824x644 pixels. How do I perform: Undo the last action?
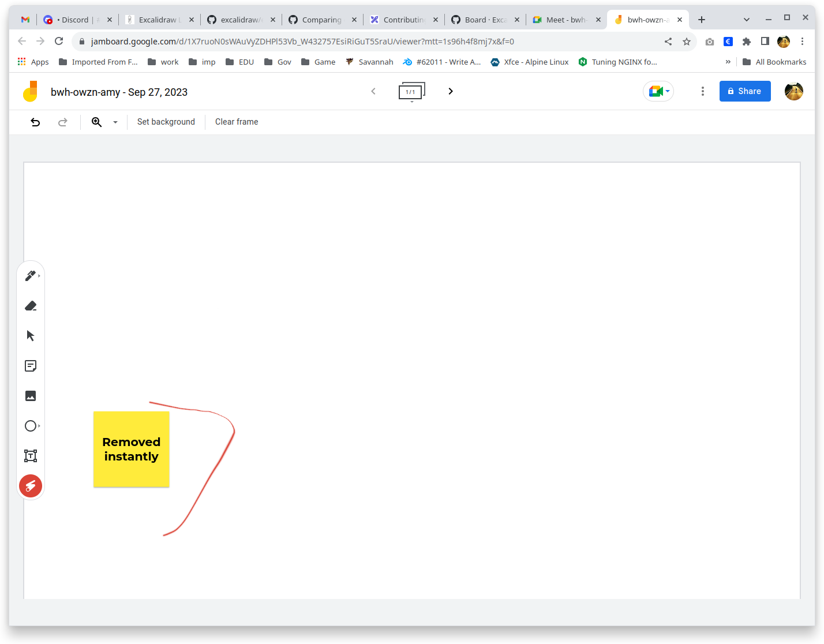pyautogui.click(x=35, y=122)
